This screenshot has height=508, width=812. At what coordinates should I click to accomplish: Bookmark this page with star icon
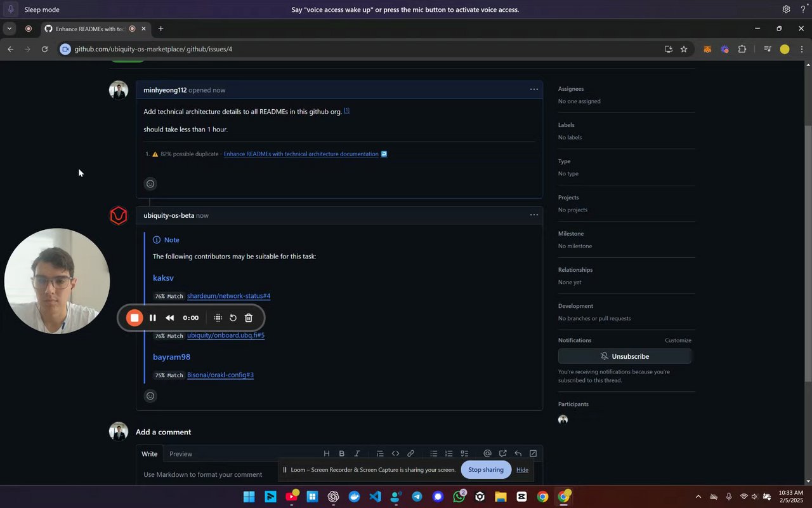point(684,49)
